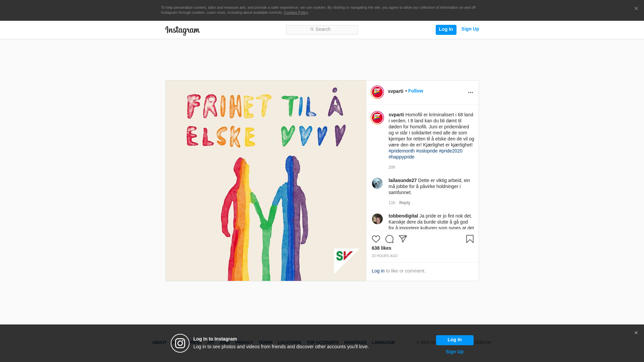The width and height of the screenshot is (644, 362).
Task: Save post with bookmark icon
Action: point(470,239)
